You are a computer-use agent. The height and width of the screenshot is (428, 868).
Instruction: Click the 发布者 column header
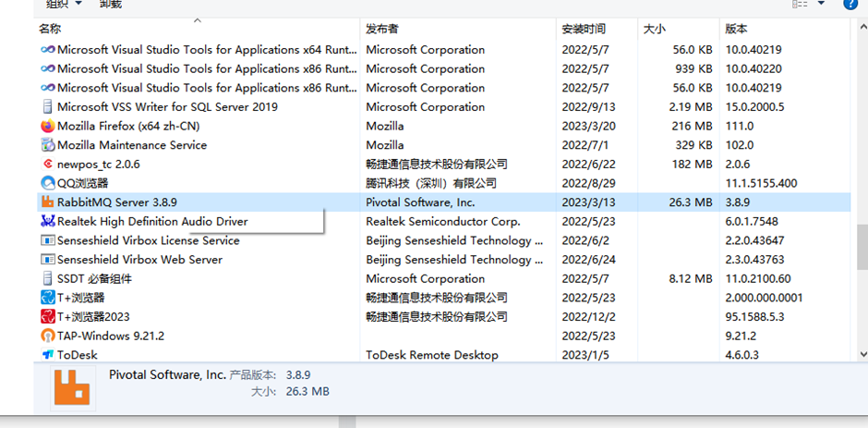pos(382,30)
